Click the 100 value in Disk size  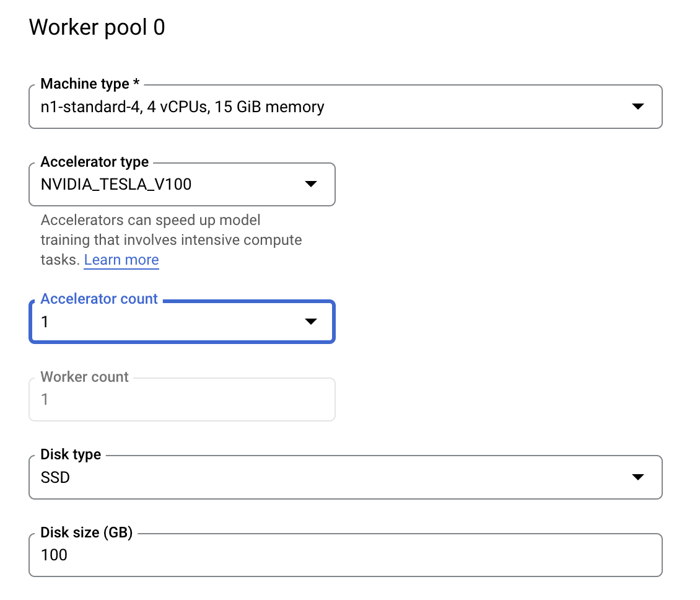(x=54, y=555)
